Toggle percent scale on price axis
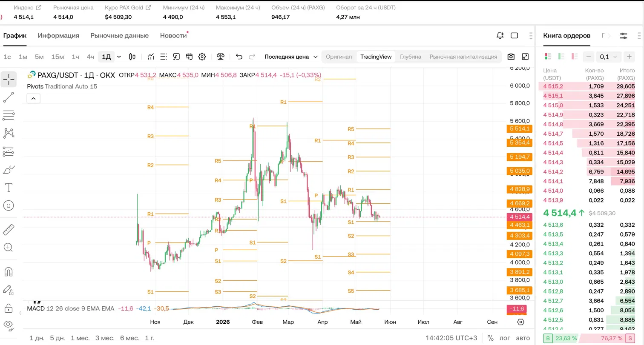Screen dimensions: 644x345 click(491, 338)
